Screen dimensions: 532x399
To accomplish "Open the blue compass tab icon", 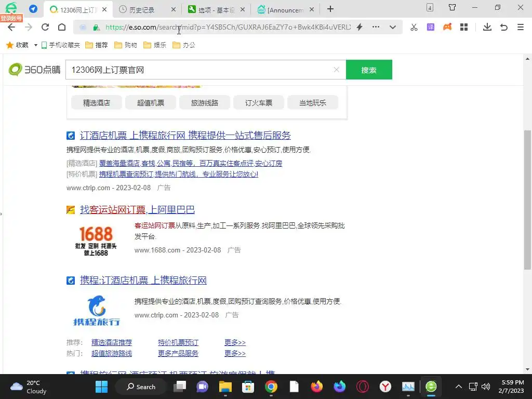I will tap(33, 9).
